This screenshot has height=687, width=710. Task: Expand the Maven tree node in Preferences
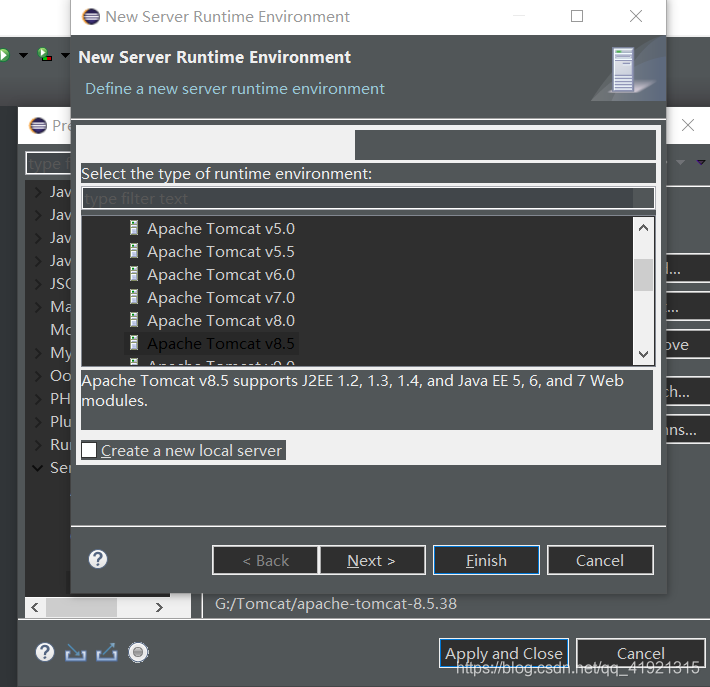pyautogui.click(x=38, y=307)
